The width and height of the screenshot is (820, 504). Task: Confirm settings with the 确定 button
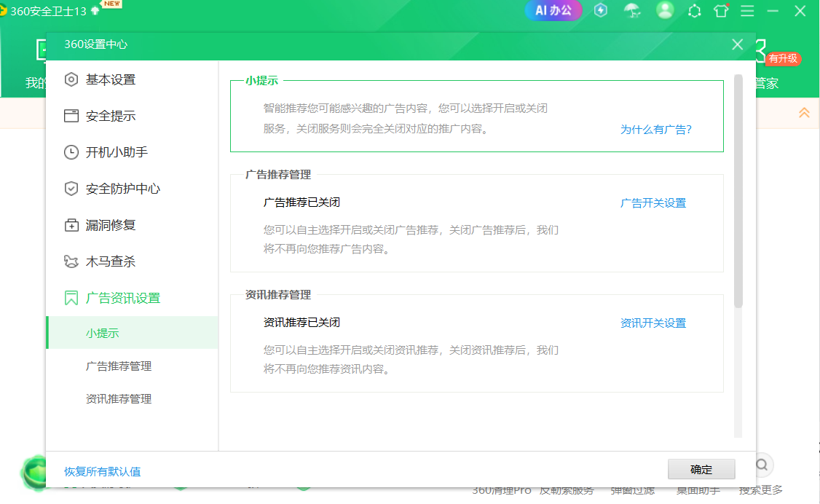[701, 470]
